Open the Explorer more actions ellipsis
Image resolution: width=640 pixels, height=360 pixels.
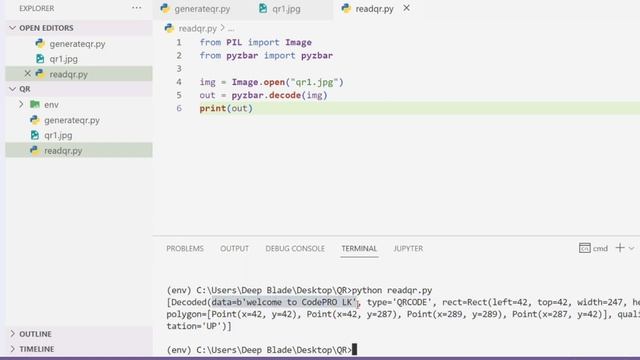click(137, 8)
